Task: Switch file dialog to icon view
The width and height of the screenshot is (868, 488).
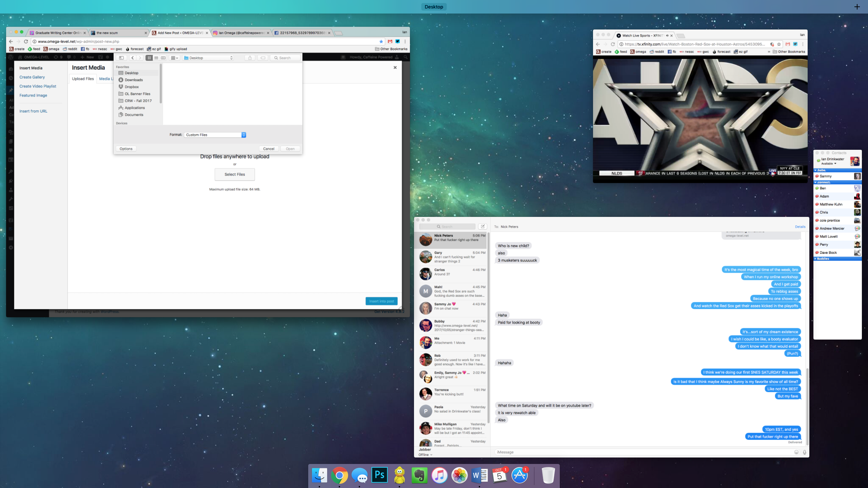Action: [149, 58]
